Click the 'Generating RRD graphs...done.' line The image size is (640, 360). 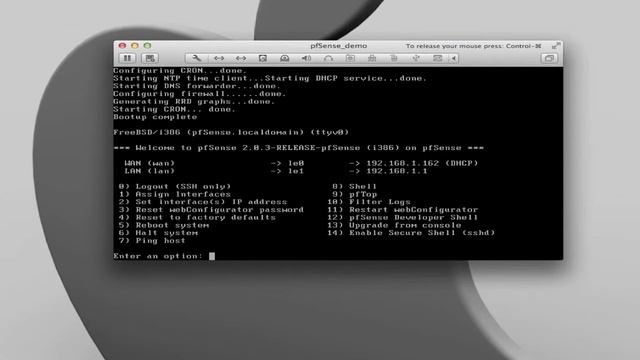pos(194,102)
